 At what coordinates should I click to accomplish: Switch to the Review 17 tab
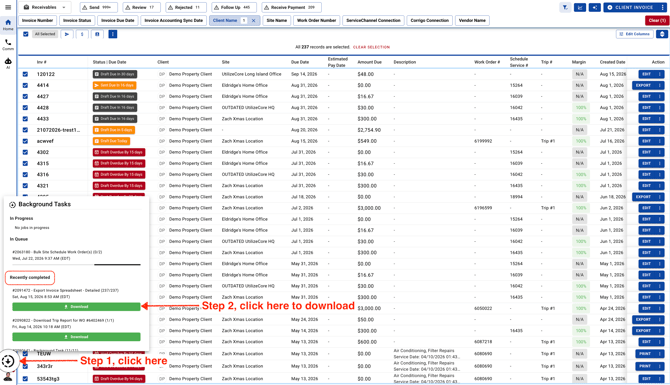(x=141, y=7)
